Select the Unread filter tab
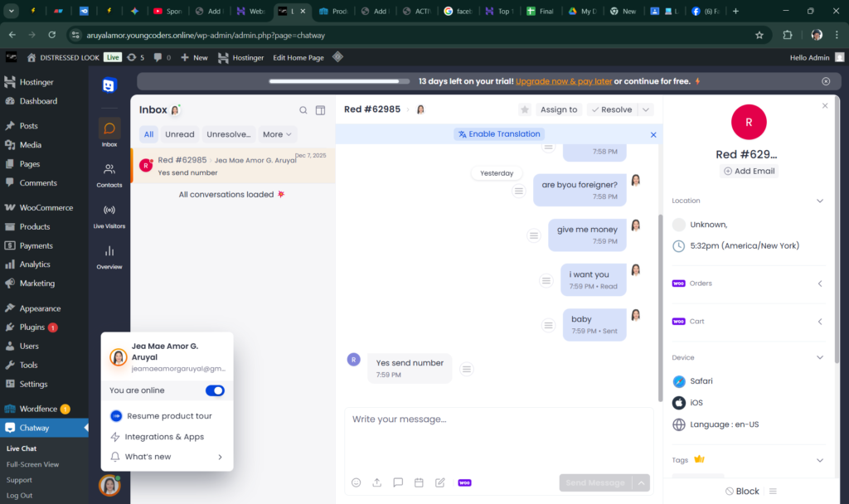 click(179, 134)
